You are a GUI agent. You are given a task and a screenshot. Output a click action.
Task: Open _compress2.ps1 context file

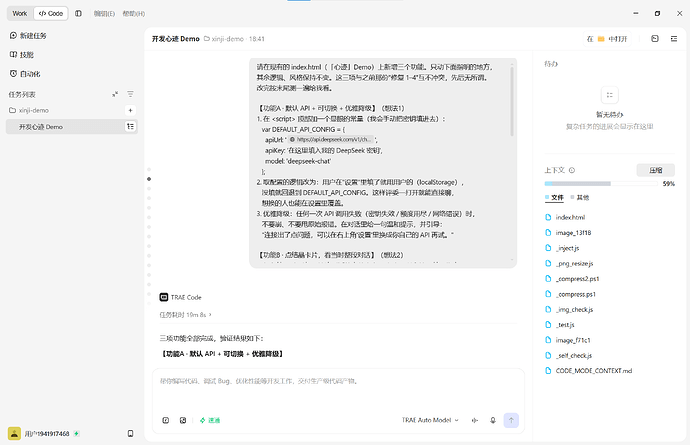pyautogui.click(x=577, y=279)
